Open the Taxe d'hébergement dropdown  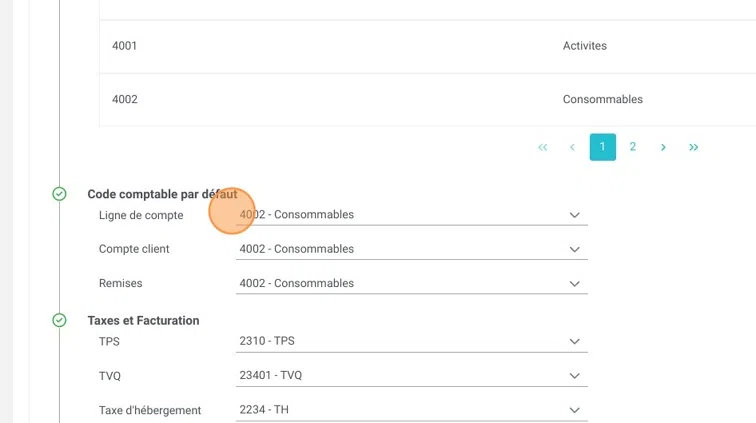(411, 409)
